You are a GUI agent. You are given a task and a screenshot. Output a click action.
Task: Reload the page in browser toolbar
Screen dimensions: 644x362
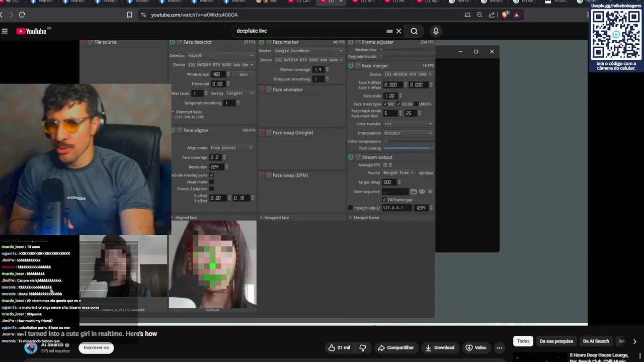[x=22, y=15]
